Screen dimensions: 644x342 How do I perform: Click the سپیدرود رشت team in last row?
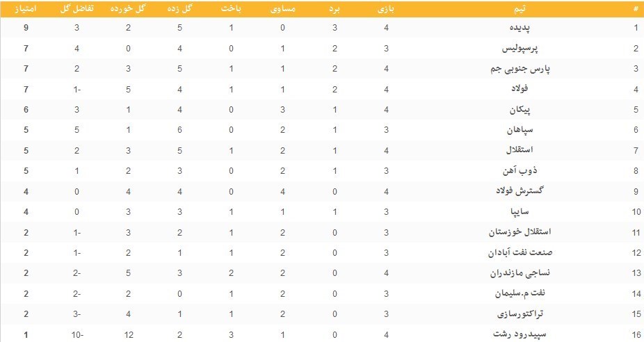pyautogui.click(x=520, y=334)
